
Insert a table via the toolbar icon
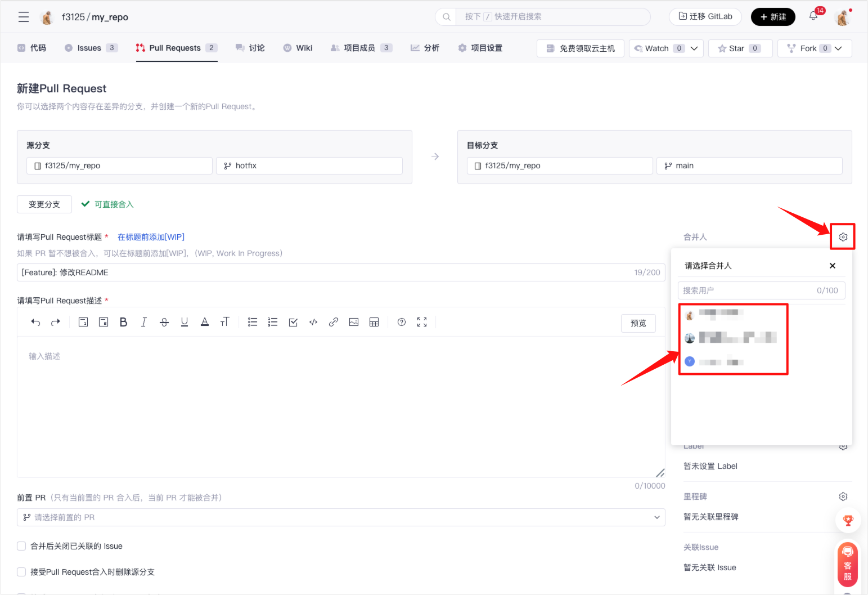pos(374,322)
